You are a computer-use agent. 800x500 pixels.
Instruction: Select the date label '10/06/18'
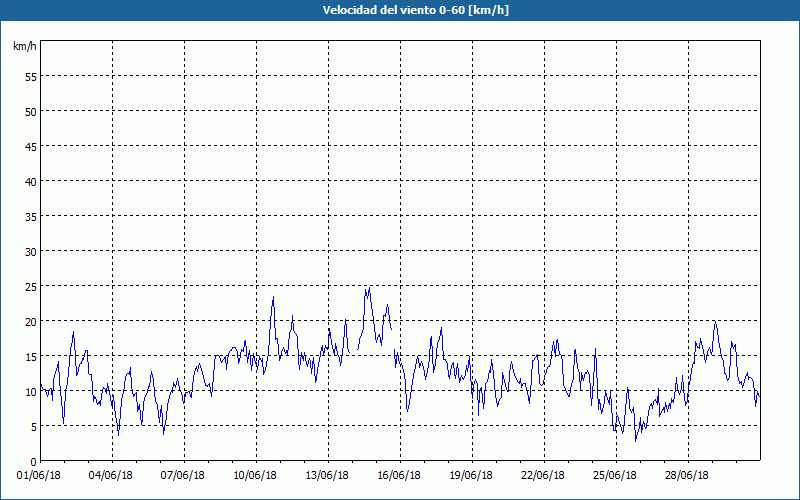[255, 476]
